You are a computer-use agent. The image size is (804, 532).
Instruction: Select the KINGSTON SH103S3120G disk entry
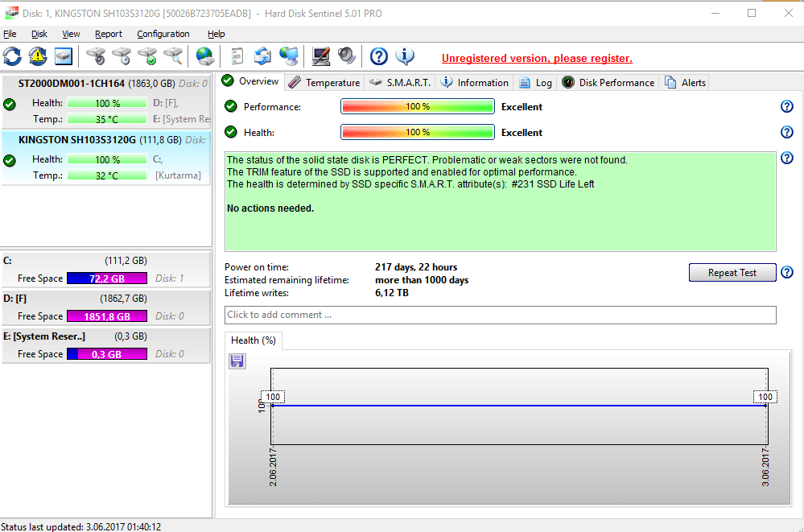pos(105,157)
